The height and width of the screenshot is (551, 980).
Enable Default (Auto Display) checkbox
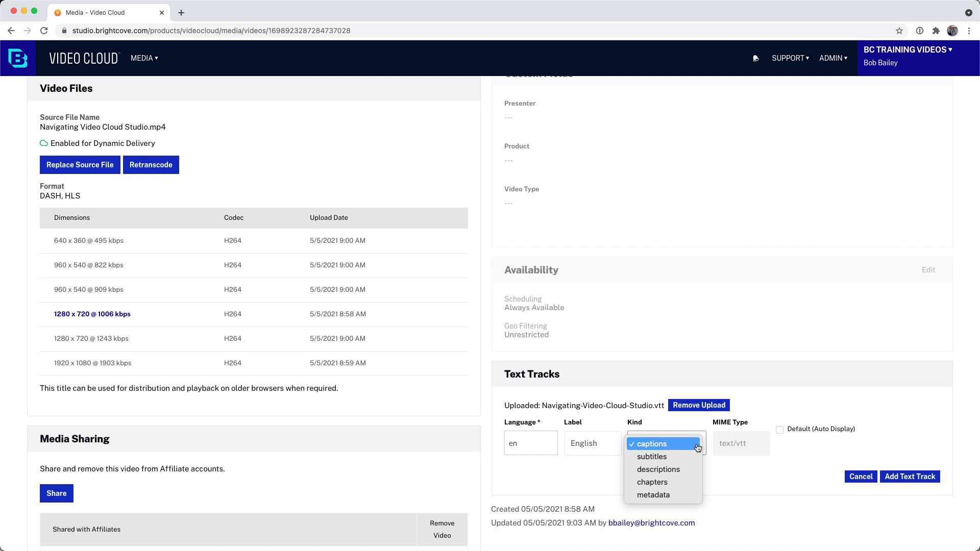pyautogui.click(x=779, y=430)
